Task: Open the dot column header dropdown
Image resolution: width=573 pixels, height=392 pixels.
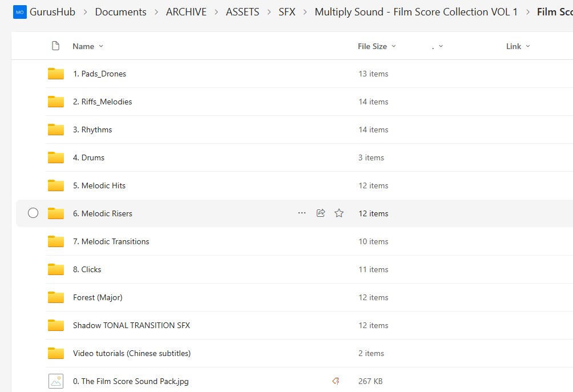Action: [x=438, y=46]
